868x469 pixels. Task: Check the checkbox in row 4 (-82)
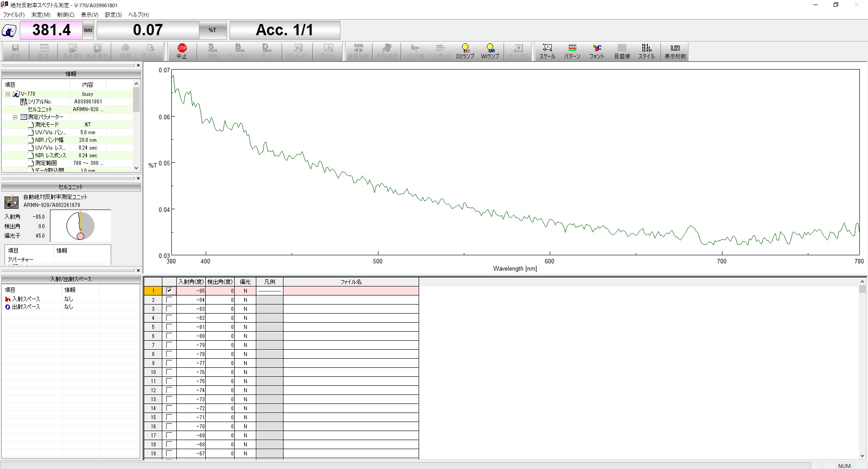[x=169, y=318]
